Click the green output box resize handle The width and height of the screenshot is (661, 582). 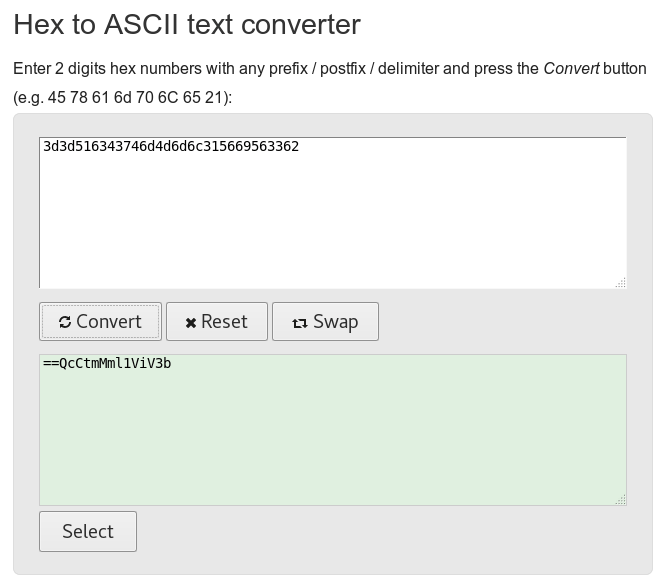[x=620, y=499]
